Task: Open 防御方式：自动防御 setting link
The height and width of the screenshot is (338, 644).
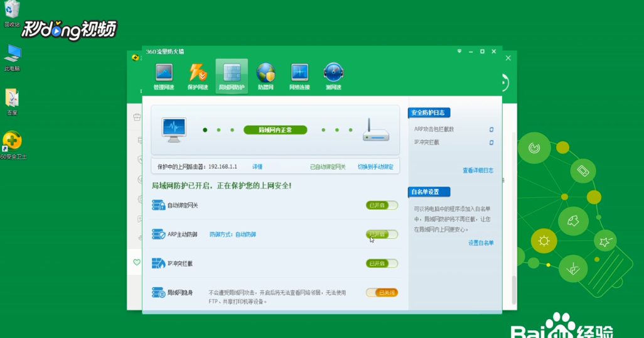Action: (233, 234)
